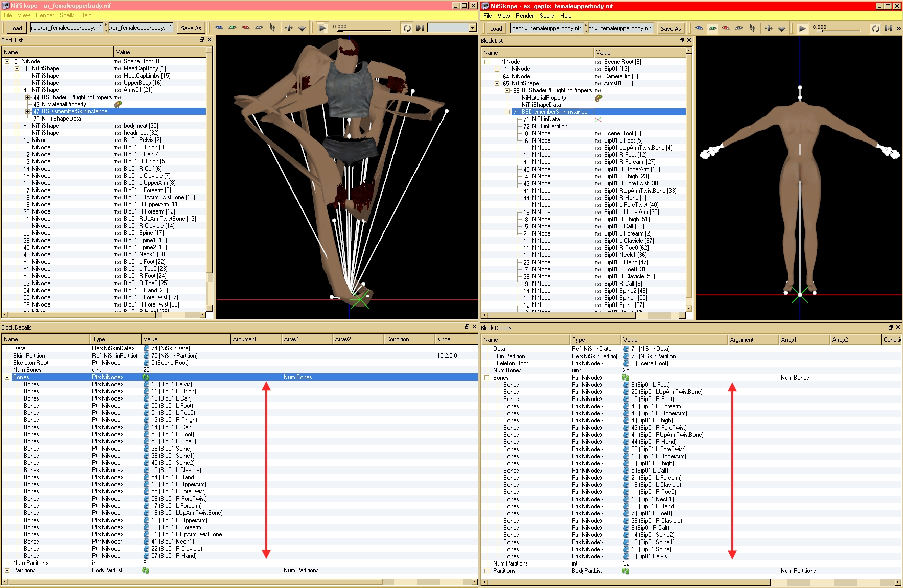
Task: Open Spells menu in ex_gapfix window
Action: click(547, 16)
